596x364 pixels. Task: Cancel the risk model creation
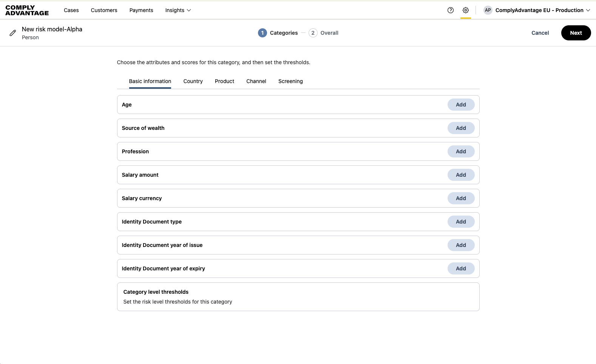coord(540,33)
